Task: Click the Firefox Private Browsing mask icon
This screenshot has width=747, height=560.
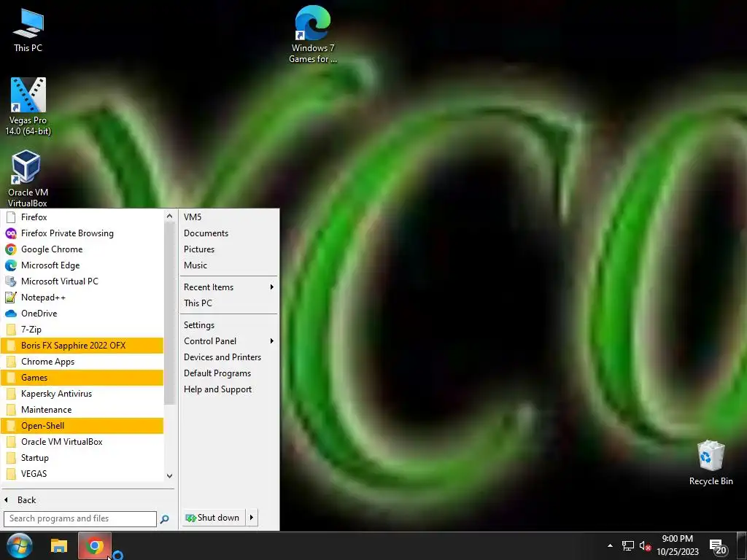Action: pyautogui.click(x=10, y=233)
